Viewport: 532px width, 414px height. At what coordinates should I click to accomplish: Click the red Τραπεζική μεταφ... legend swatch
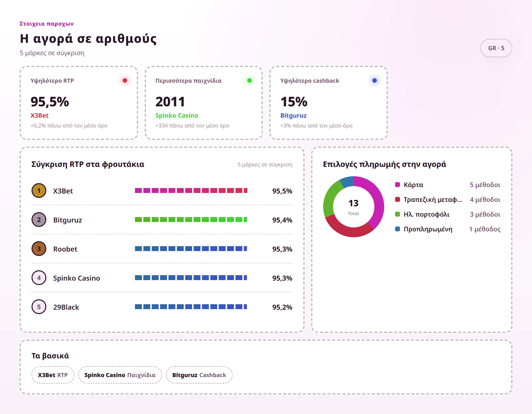coord(398,200)
